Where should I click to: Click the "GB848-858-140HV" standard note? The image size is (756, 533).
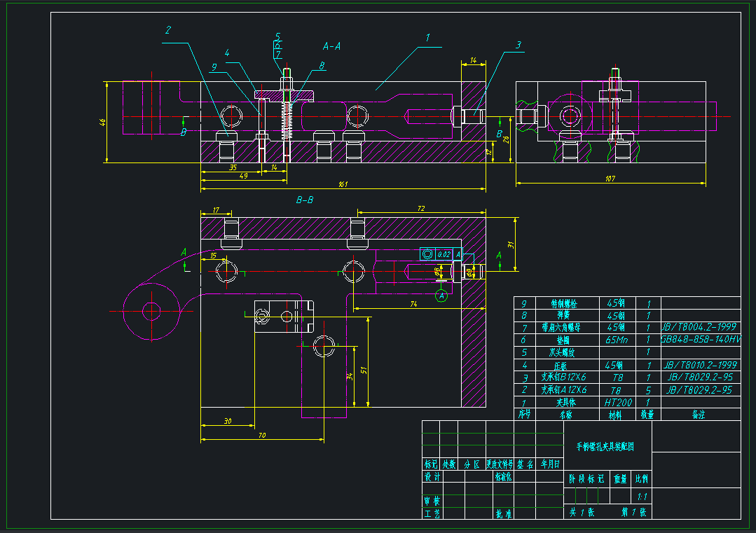pyautogui.click(x=701, y=339)
